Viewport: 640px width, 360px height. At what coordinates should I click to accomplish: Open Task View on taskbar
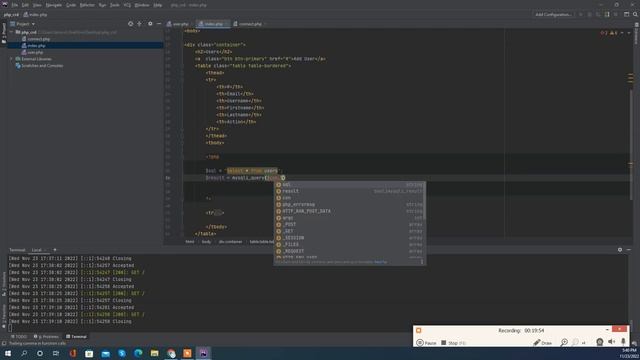(56, 353)
